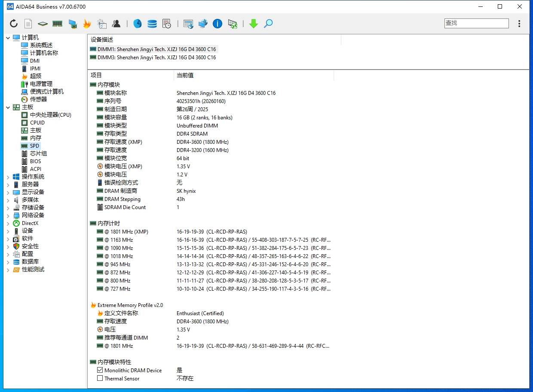Click the memory module toolbar icon

[x=57, y=24]
